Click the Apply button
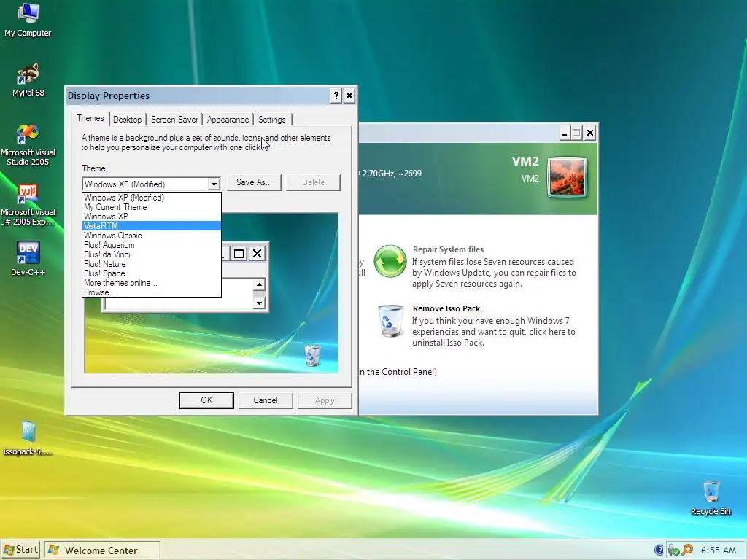The width and height of the screenshot is (747, 560). pyautogui.click(x=325, y=400)
